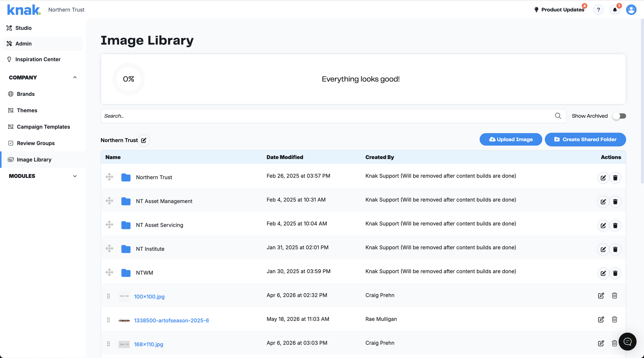Screen dimensions: 644x358
Task: Open Product Updates
Action: 563,10
